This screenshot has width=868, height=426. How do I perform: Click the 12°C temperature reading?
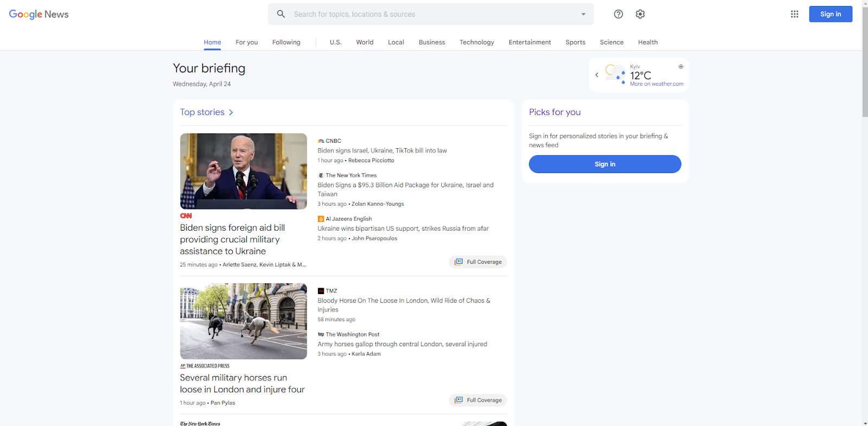pyautogui.click(x=641, y=75)
